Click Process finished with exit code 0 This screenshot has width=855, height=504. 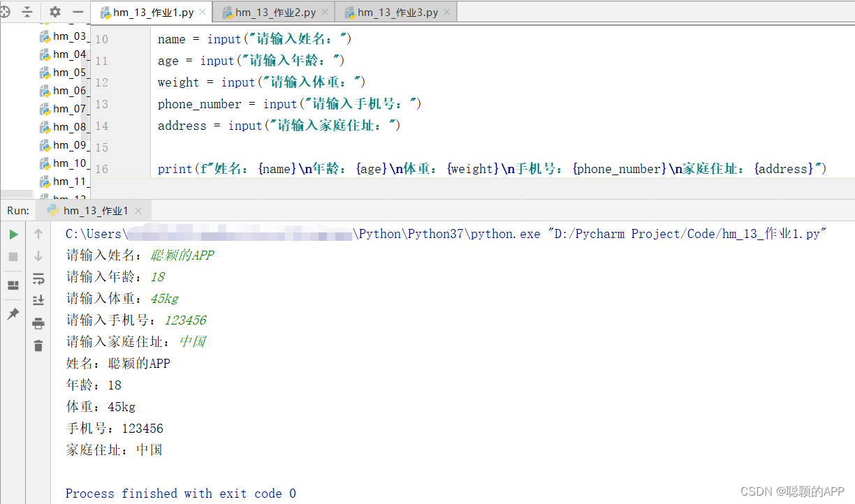click(181, 494)
